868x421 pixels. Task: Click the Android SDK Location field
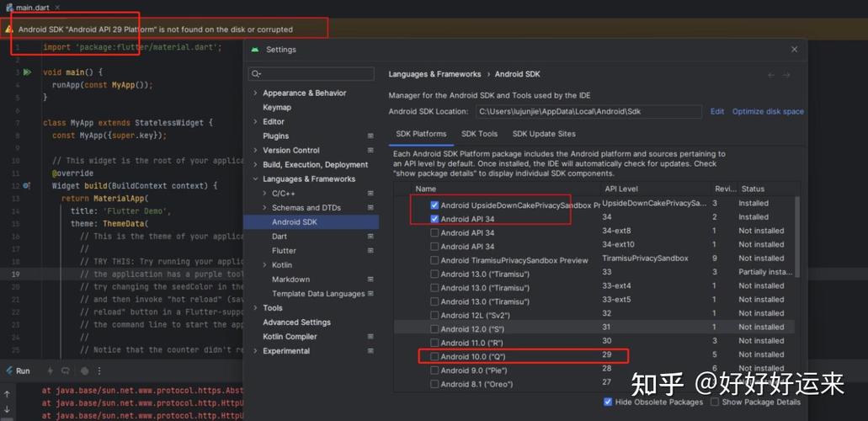coord(588,111)
